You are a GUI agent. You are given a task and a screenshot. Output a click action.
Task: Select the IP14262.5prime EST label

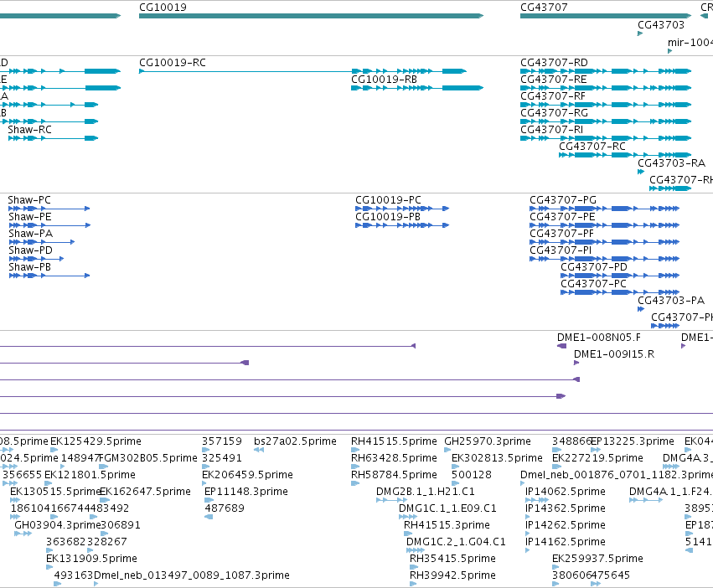pyautogui.click(x=566, y=525)
